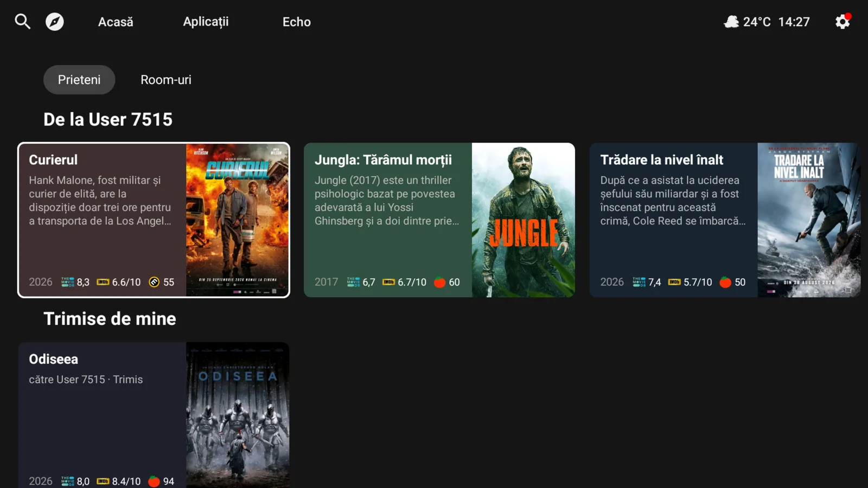Click tomato icon beside 60
This screenshot has height=488, width=868.
pos(440,282)
